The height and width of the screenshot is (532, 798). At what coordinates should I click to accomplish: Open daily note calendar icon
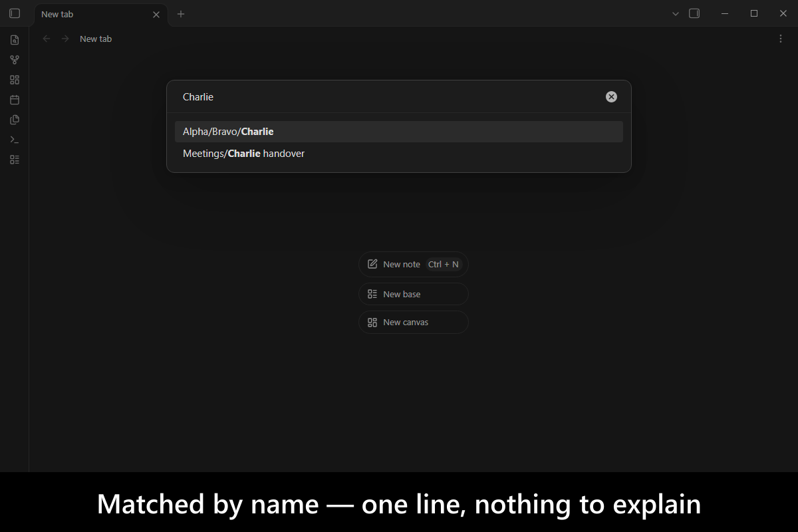tap(15, 100)
